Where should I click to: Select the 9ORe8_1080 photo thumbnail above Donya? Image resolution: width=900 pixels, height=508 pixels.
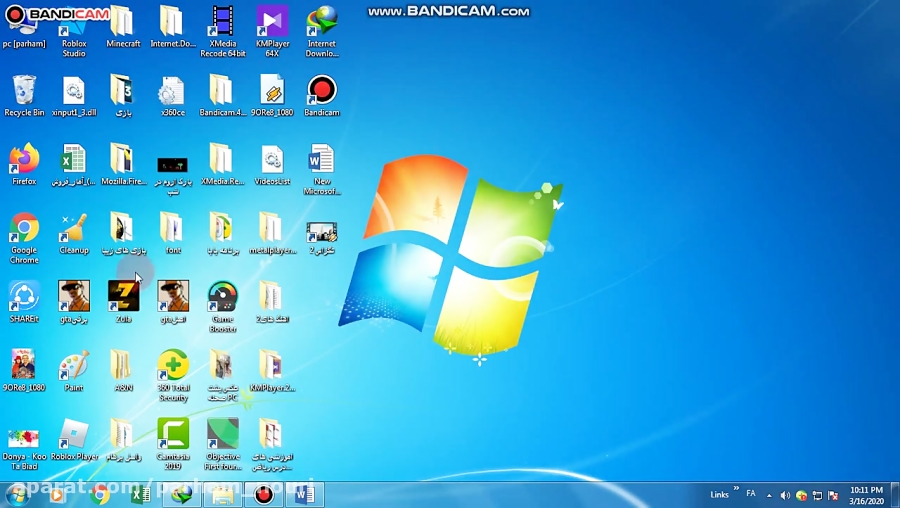pos(24,371)
